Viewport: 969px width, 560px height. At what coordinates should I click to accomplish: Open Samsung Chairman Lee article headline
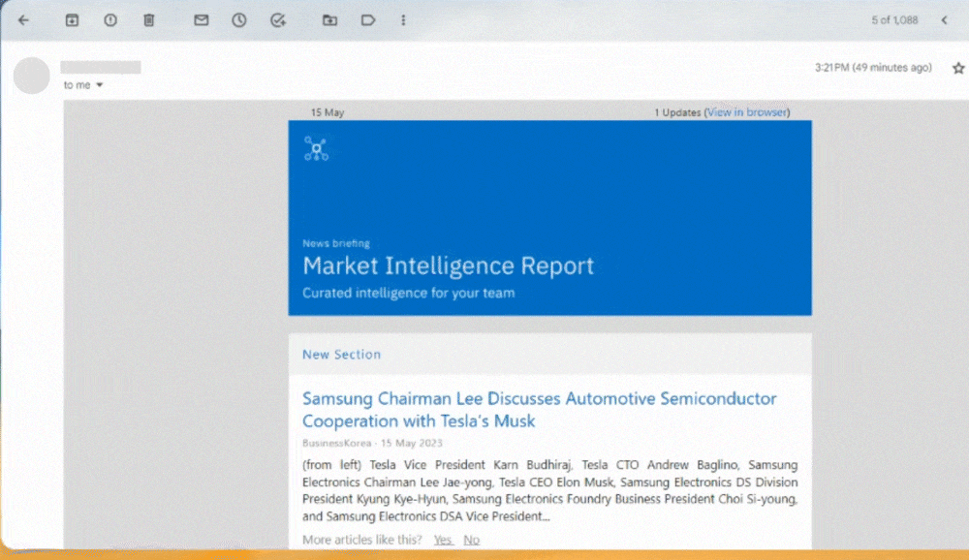[539, 410]
